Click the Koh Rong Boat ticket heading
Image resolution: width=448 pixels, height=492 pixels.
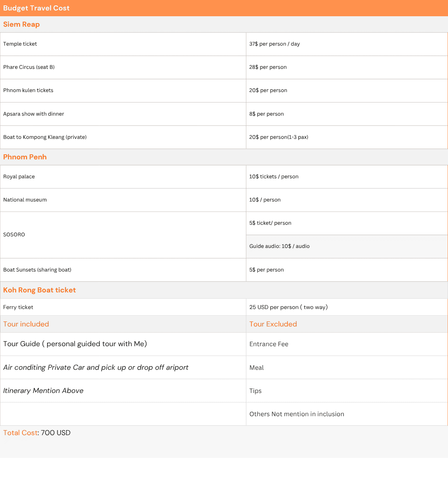39,290
